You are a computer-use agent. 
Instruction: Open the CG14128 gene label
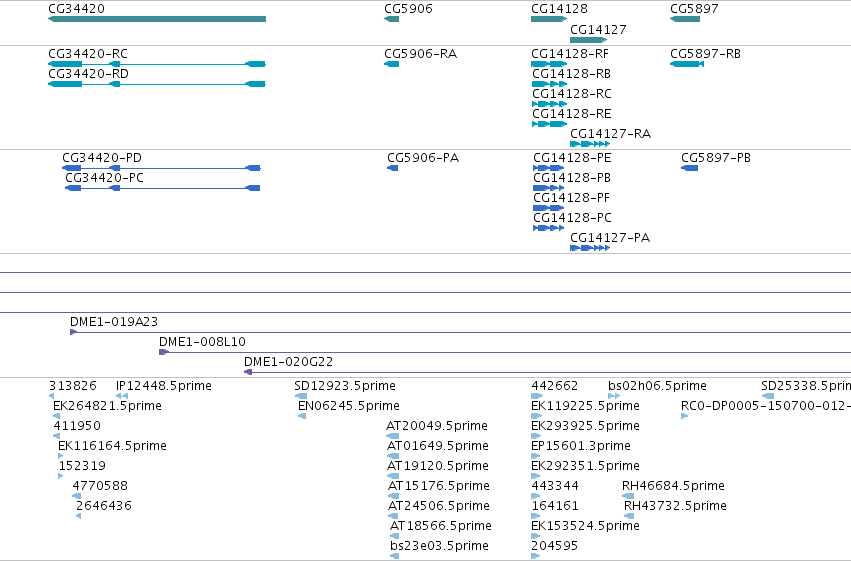[x=559, y=9]
